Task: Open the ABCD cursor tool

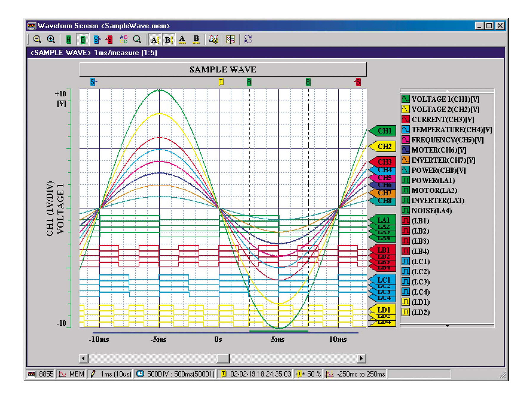Action: (x=124, y=39)
